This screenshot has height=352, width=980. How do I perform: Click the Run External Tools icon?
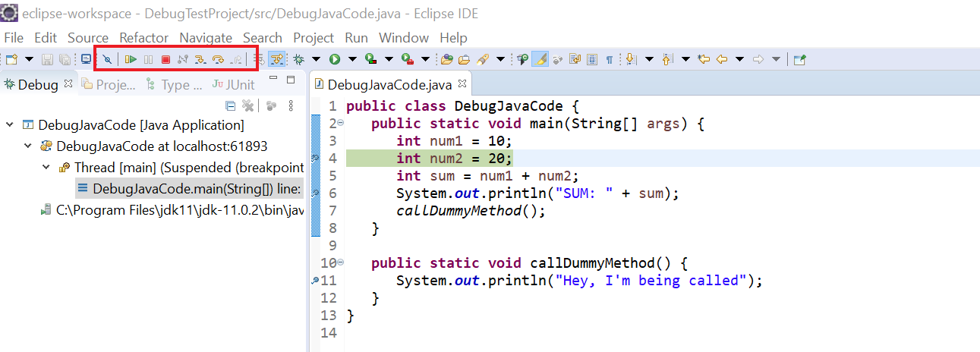click(407, 58)
